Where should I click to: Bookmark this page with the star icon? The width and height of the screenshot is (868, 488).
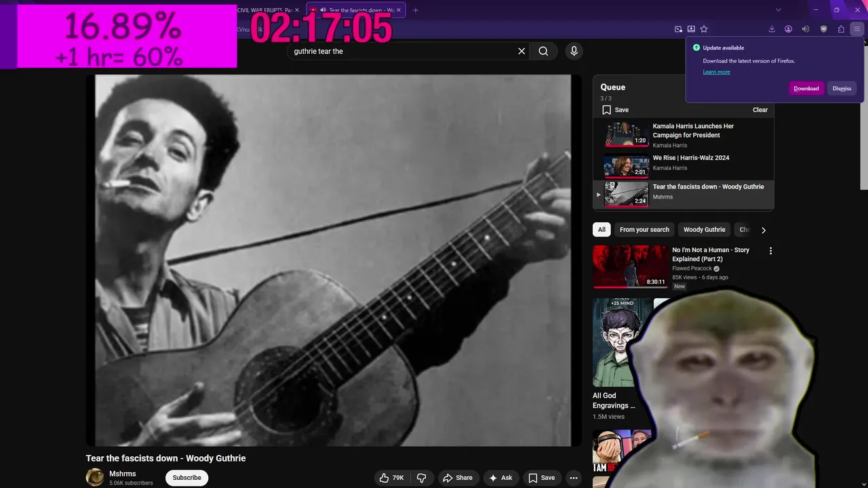[x=704, y=29]
